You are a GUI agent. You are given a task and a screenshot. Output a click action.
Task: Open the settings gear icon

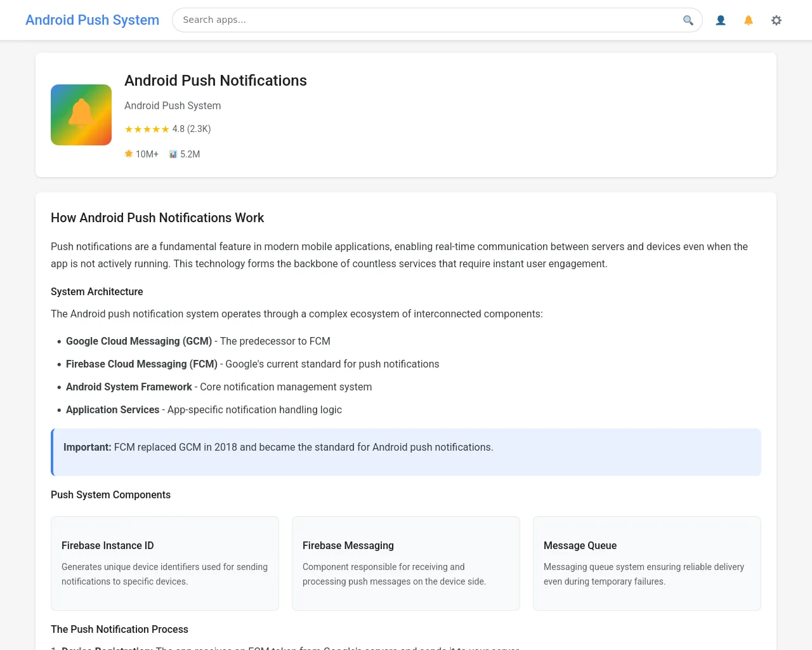coord(776,20)
